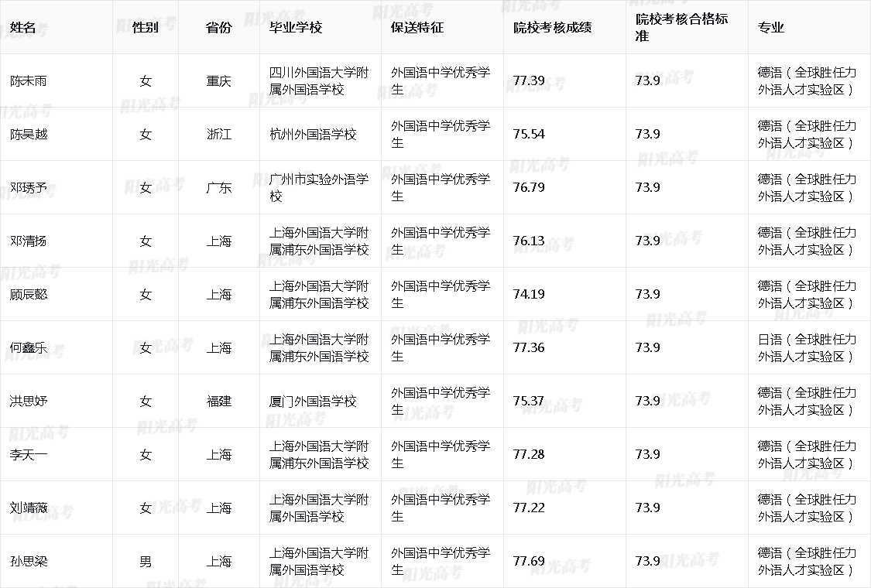Viewport: 871px width, 588px height.
Task: Click gender 女 in 洪思妤's row
Action: [146, 401]
